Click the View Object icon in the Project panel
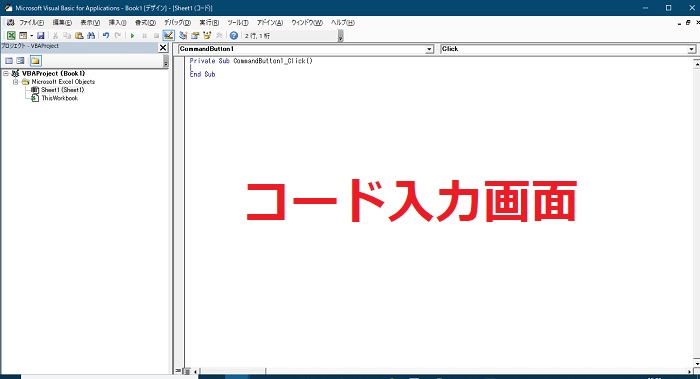The height and width of the screenshot is (379, 700). (x=21, y=61)
